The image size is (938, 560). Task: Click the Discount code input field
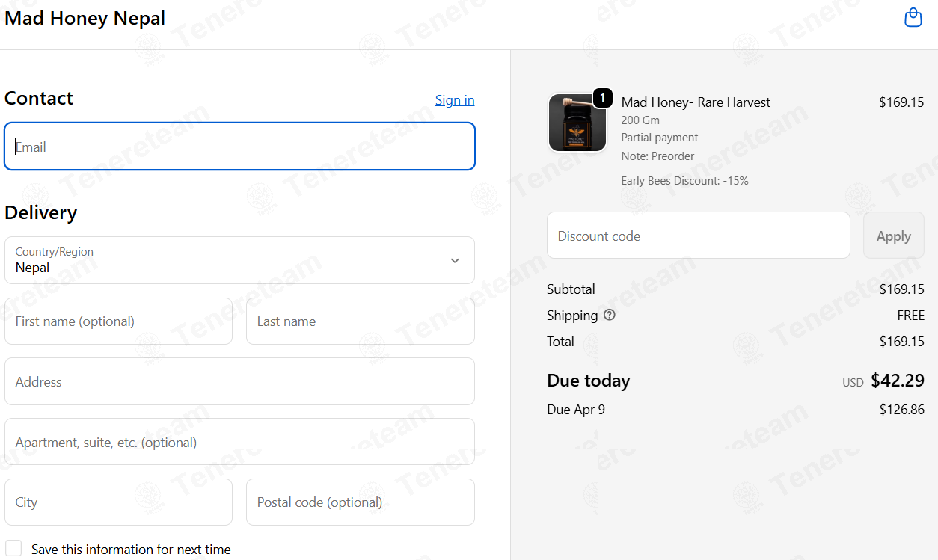pos(698,236)
